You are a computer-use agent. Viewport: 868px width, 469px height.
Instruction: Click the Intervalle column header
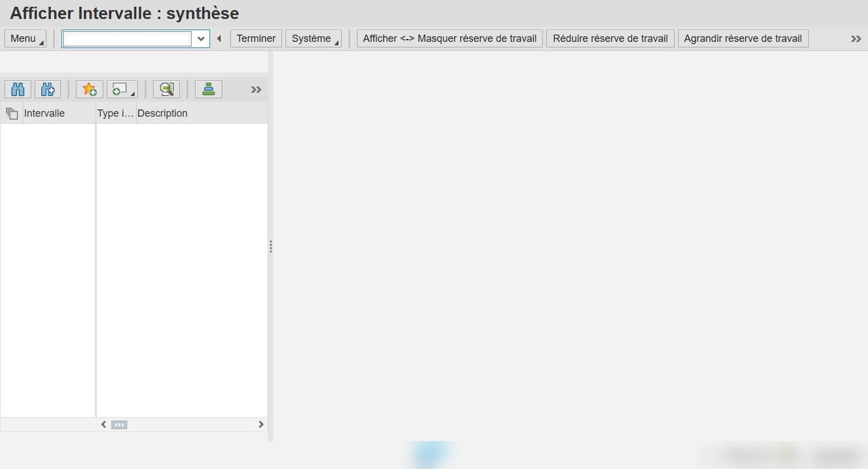pos(59,113)
